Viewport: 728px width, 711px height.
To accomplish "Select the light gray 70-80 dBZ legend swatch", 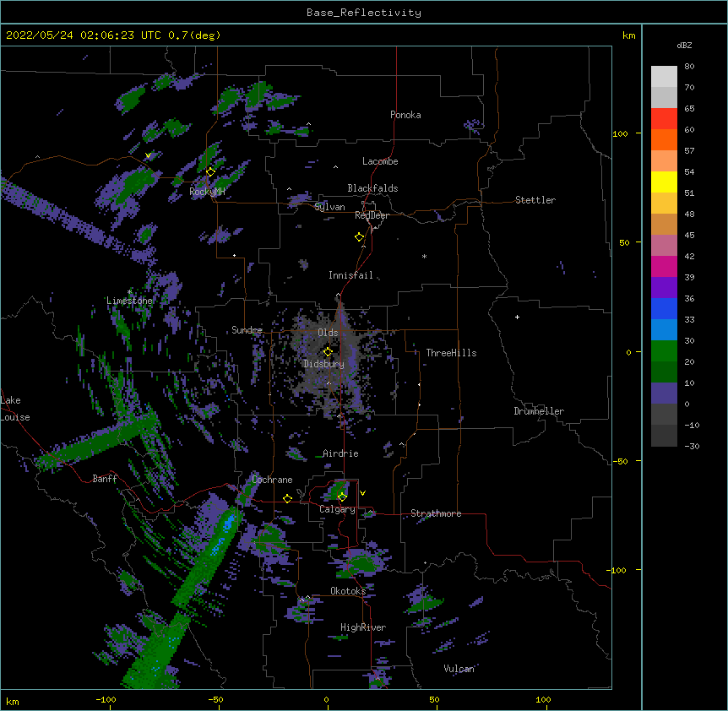I will coord(664,77).
